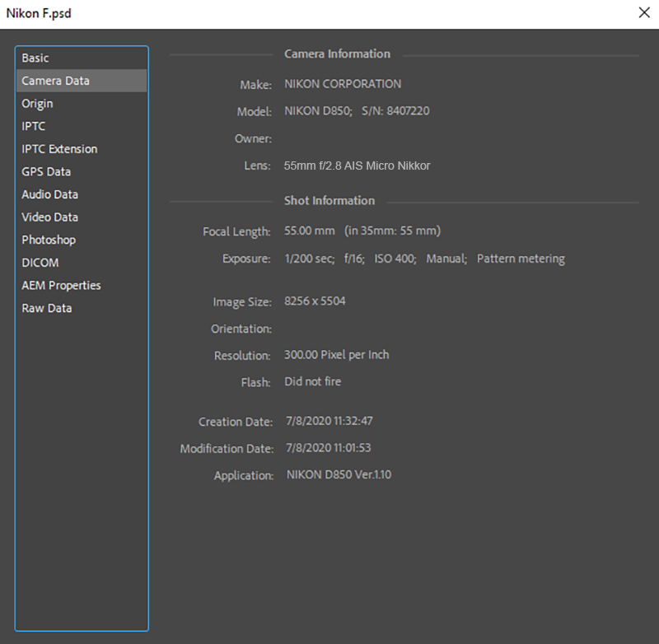View the Video Data section
659x644 pixels.
point(49,217)
